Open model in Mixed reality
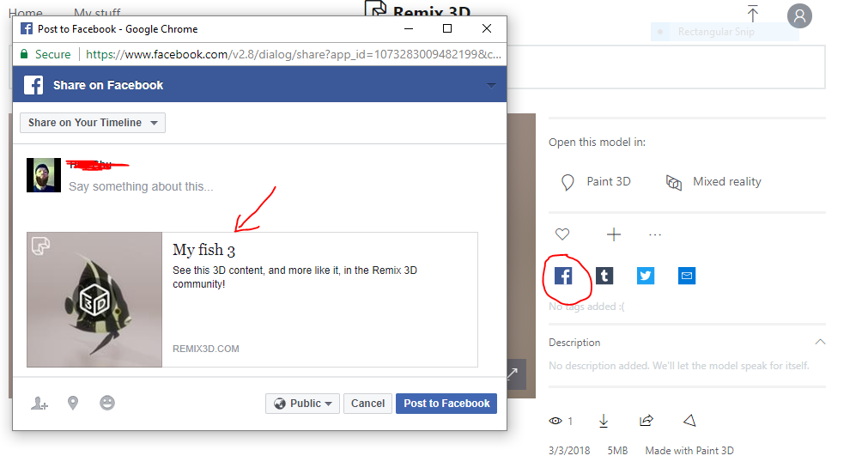 (713, 182)
